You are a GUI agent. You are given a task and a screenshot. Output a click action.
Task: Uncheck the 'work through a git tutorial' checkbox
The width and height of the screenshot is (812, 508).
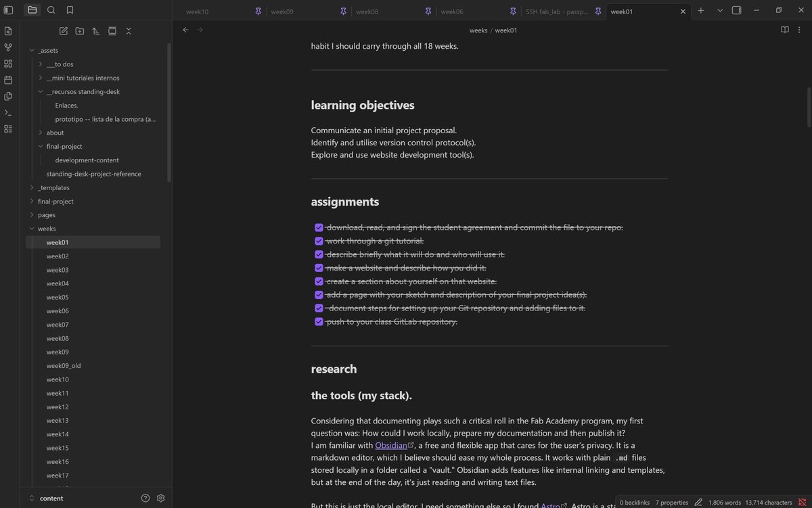tap(319, 241)
